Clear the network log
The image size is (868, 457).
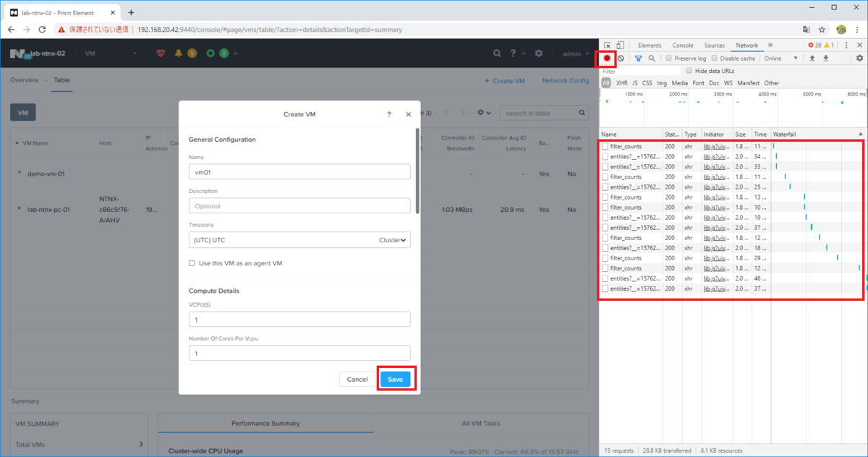tap(621, 58)
